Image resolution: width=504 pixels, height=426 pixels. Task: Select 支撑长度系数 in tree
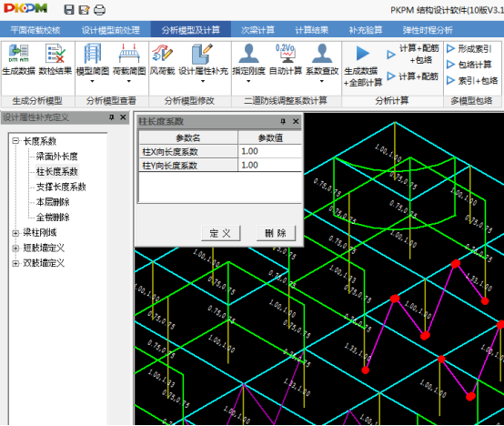[x=61, y=187]
